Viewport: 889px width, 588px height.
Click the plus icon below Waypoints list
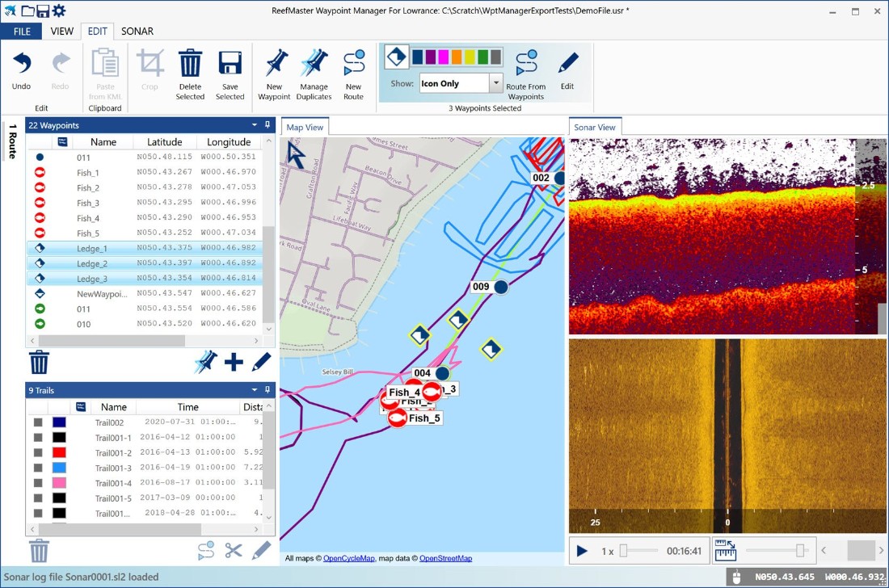(234, 362)
